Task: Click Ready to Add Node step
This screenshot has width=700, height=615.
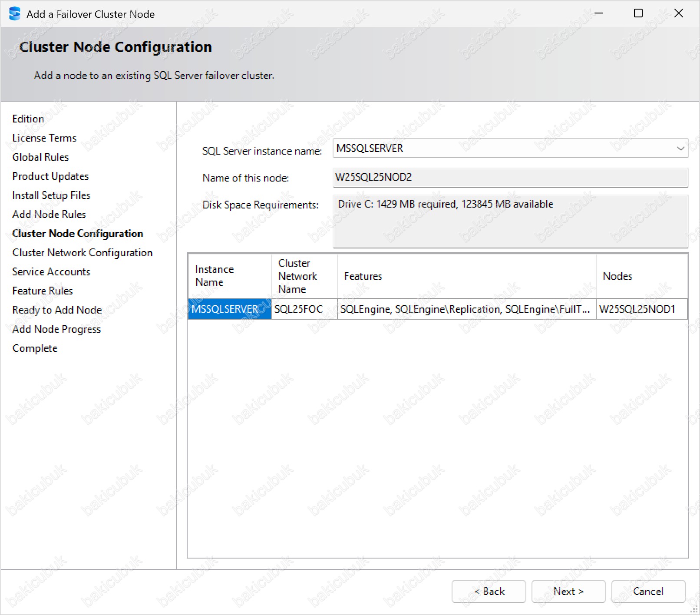Action: [x=57, y=310]
